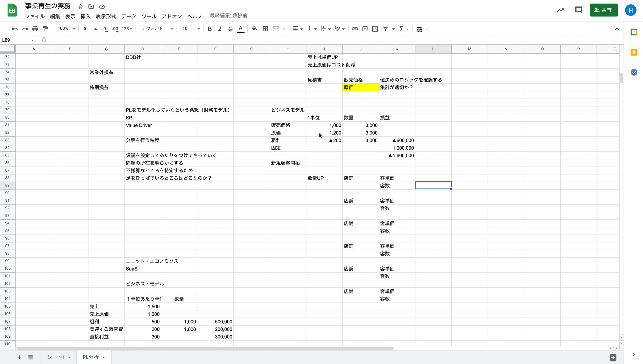The height and width of the screenshot is (364, 643).
Task: Click the insert chart icon
Action: pyautogui.click(x=375, y=29)
